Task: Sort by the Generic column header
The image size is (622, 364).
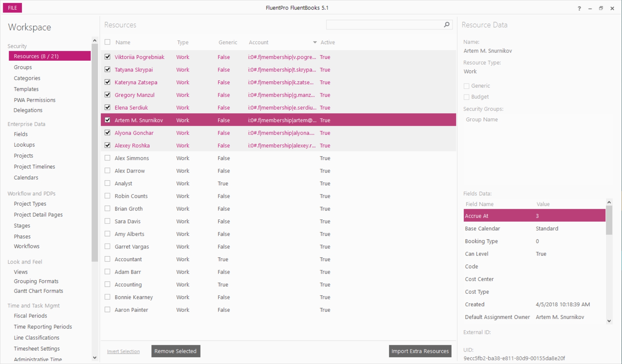Action: coord(228,42)
